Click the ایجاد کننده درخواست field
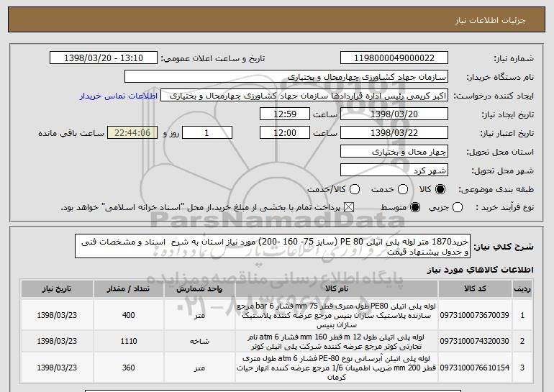554x392 pixels. (x=304, y=96)
